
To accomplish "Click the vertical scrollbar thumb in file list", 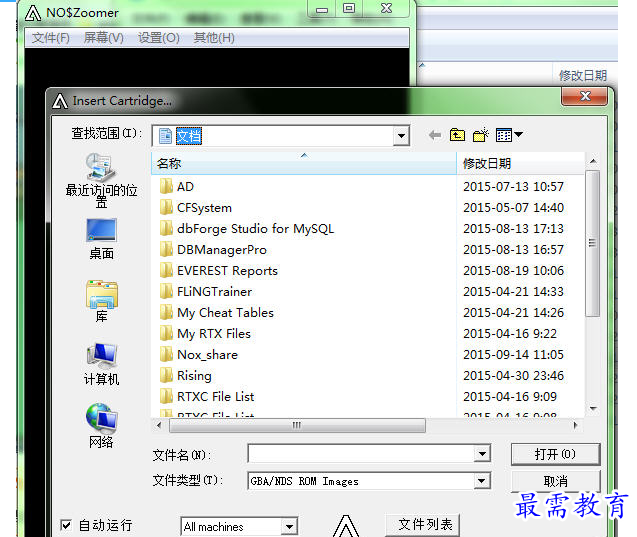I will 593,243.
